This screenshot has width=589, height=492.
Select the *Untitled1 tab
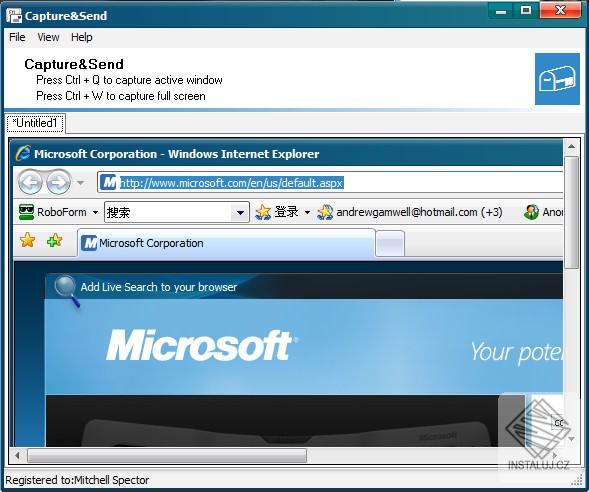pyautogui.click(x=36, y=123)
